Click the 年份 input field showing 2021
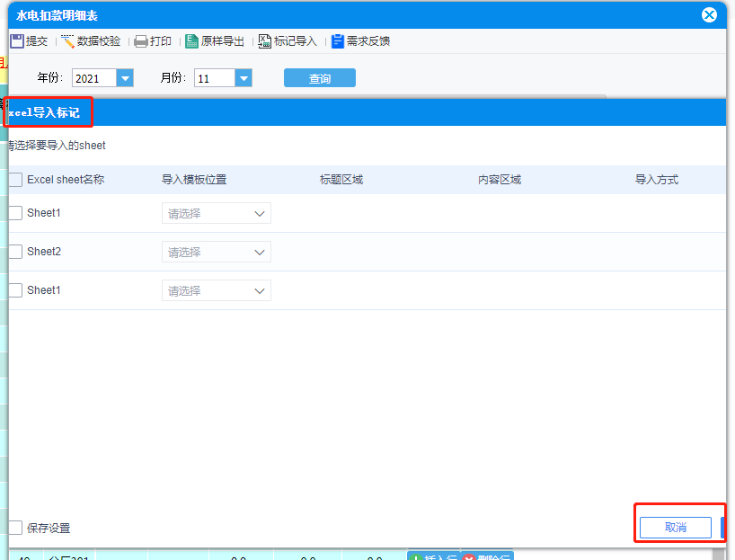 (x=94, y=78)
